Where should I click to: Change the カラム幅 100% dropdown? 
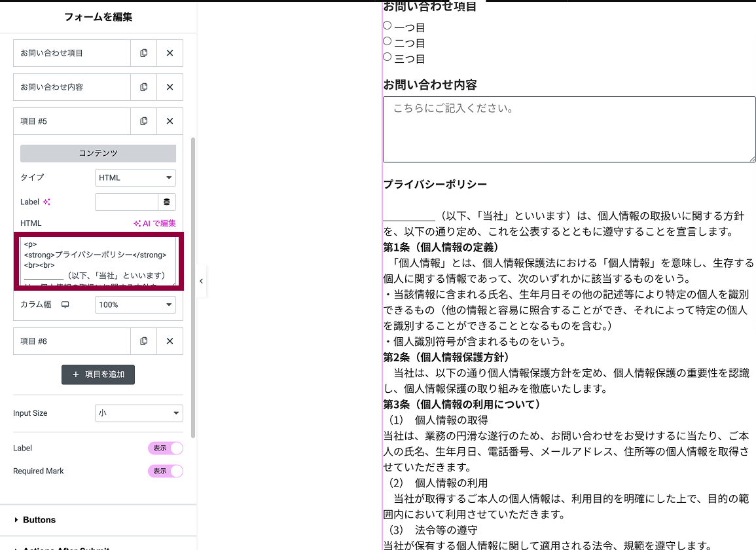[135, 304]
